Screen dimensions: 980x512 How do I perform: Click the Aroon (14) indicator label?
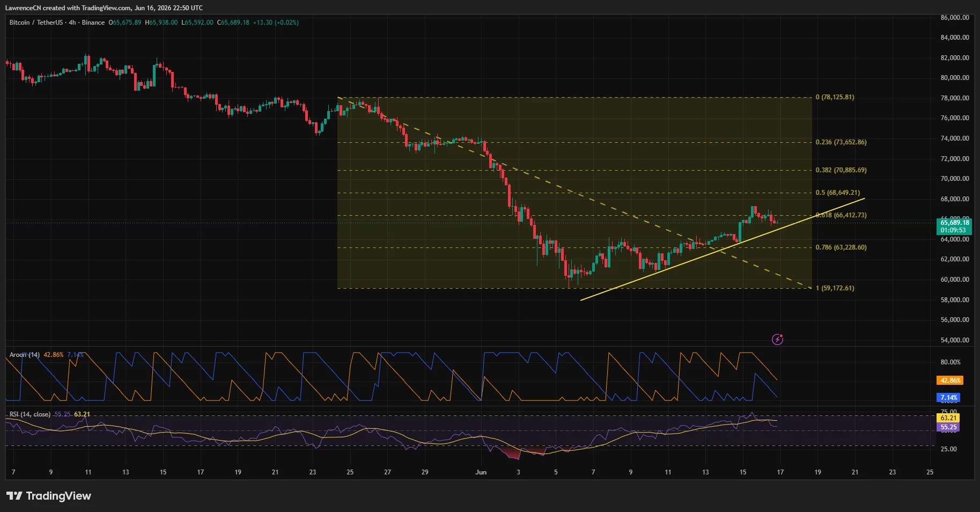(25, 355)
